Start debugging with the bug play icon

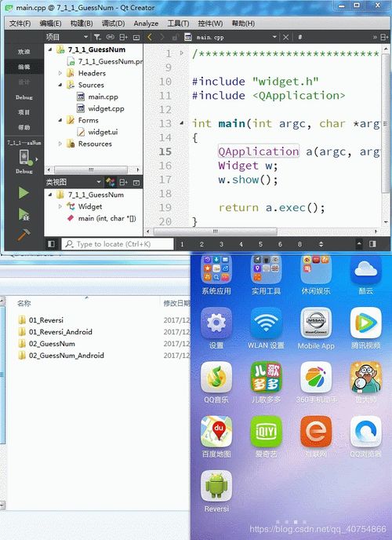[x=24, y=214]
